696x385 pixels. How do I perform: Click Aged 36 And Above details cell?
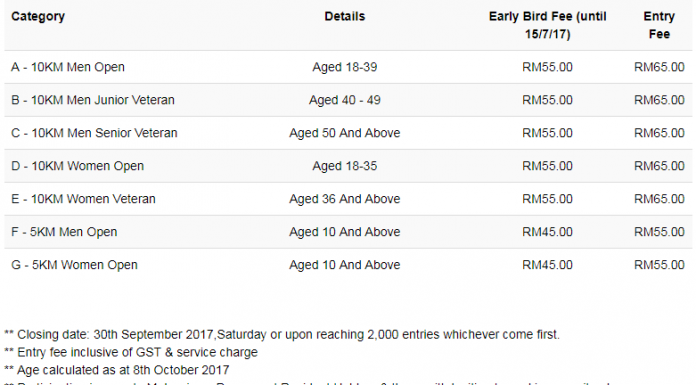pos(344,199)
